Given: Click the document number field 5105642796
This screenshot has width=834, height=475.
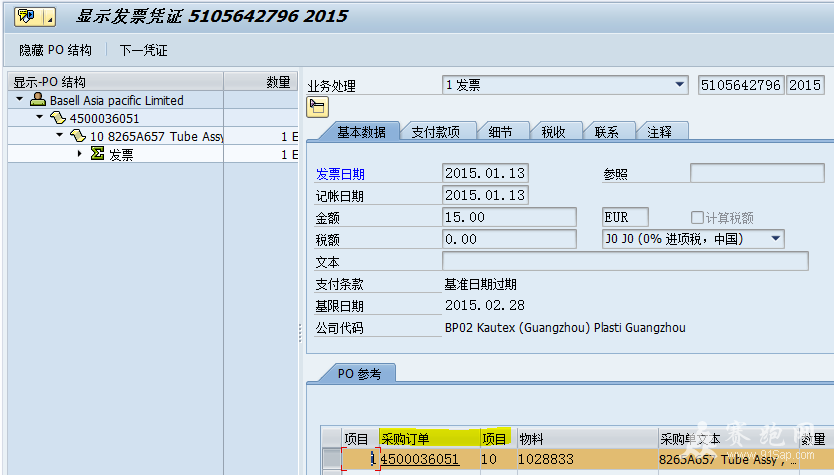Looking at the screenshot, I should (x=741, y=85).
